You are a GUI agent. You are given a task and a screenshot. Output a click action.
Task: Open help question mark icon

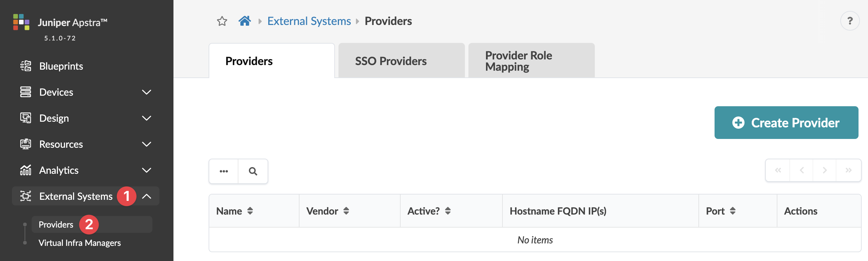[x=850, y=21]
